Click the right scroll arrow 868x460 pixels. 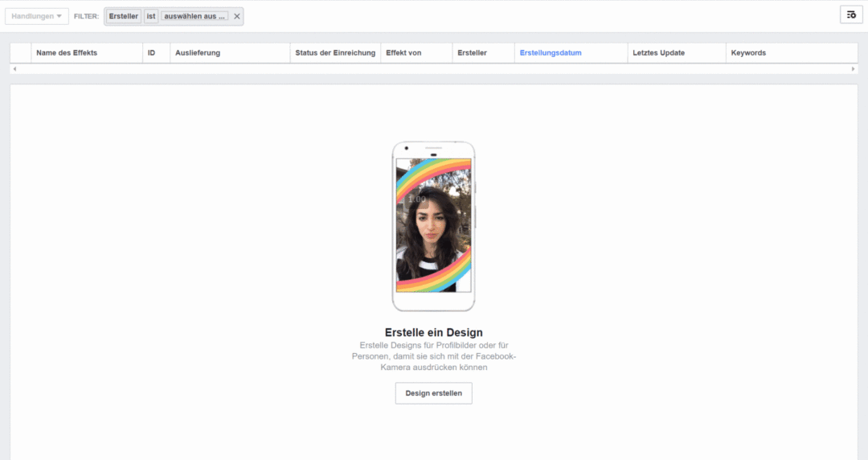click(853, 68)
